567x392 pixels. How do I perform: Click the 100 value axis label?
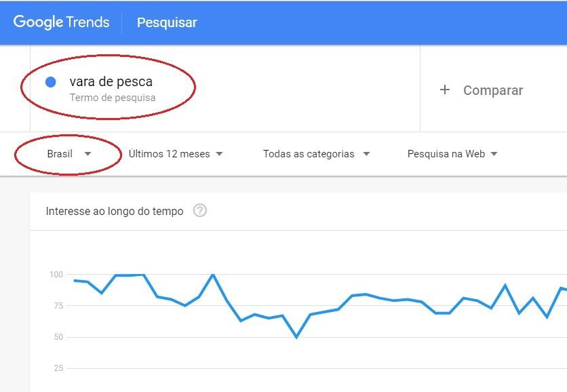56,275
